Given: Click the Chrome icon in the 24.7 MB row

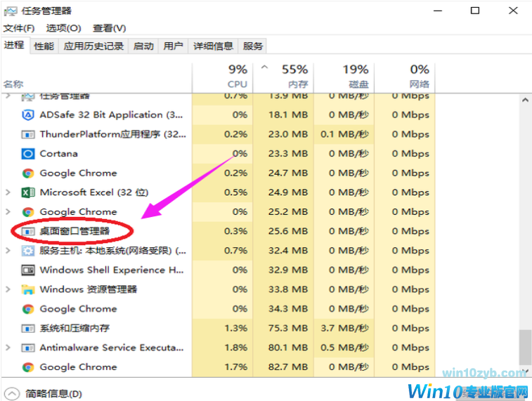Looking at the screenshot, I should (x=28, y=173).
